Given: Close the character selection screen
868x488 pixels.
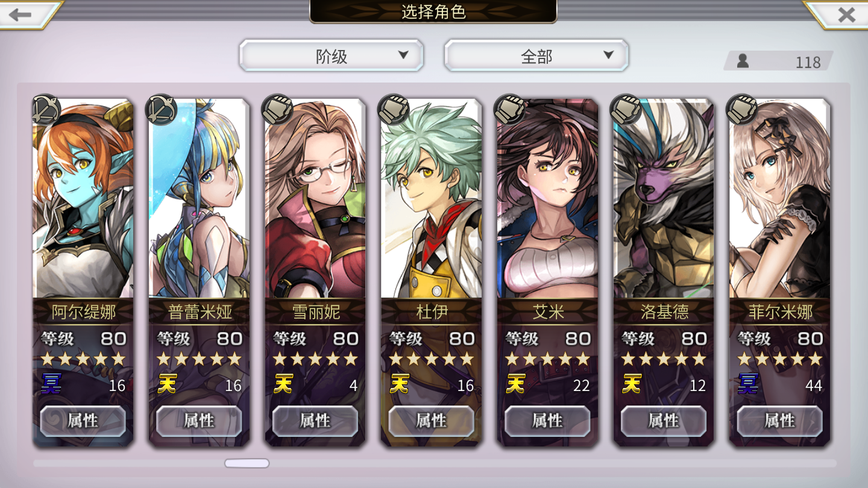Looking at the screenshot, I should (846, 14).
